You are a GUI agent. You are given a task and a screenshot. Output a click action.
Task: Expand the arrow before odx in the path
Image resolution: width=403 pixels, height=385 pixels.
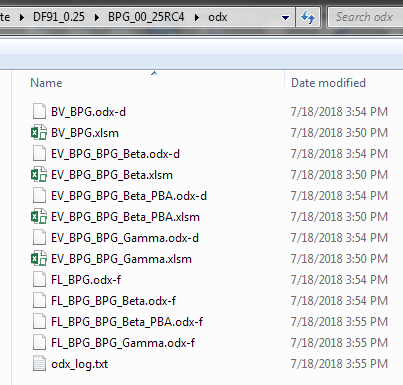click(x=197, y=17)
